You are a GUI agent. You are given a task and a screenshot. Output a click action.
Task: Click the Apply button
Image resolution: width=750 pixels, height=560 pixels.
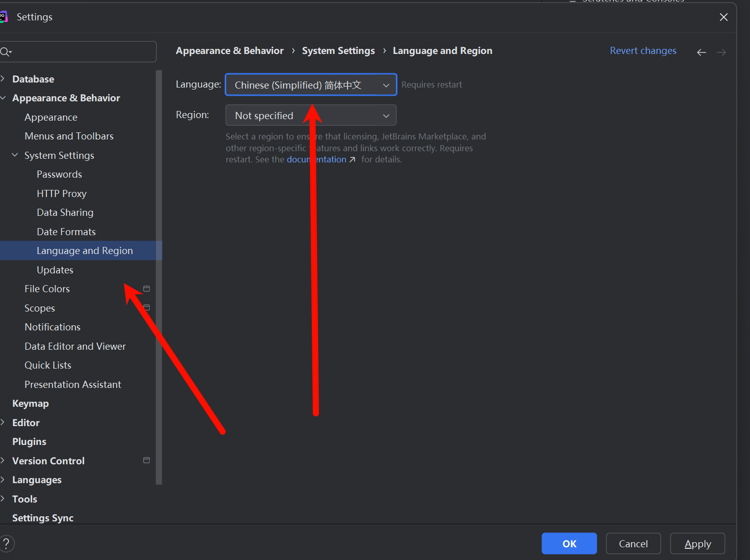pyautogui.click(x=698, y=543)
